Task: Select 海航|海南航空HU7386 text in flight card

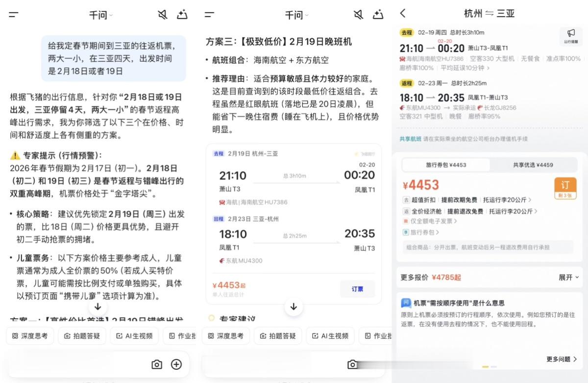Action: [x=253, y=202]
